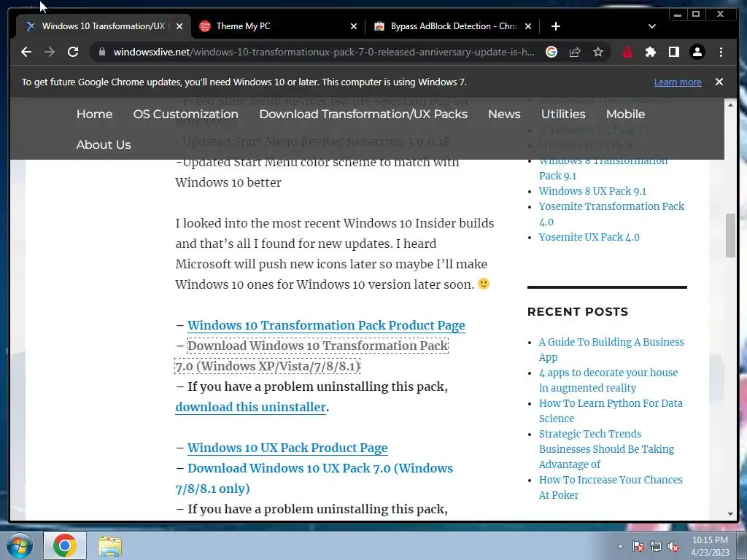Open Windows 10 Transformation Pack Product Page link
The image size is (747, 560).
(x=326, y=325)
